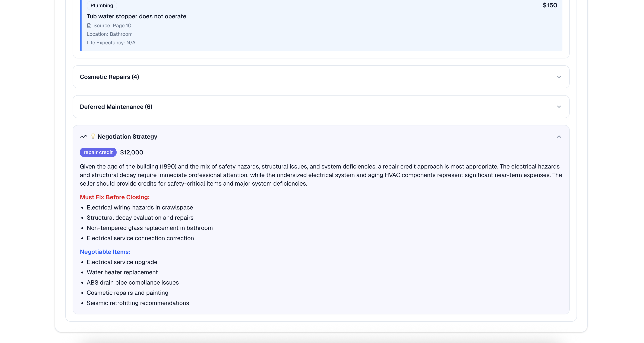The height and width of the screenshot is (343, 644).
Task: Expand the Cosmetic Repairs chevron
Action: [x=559, y=77]
